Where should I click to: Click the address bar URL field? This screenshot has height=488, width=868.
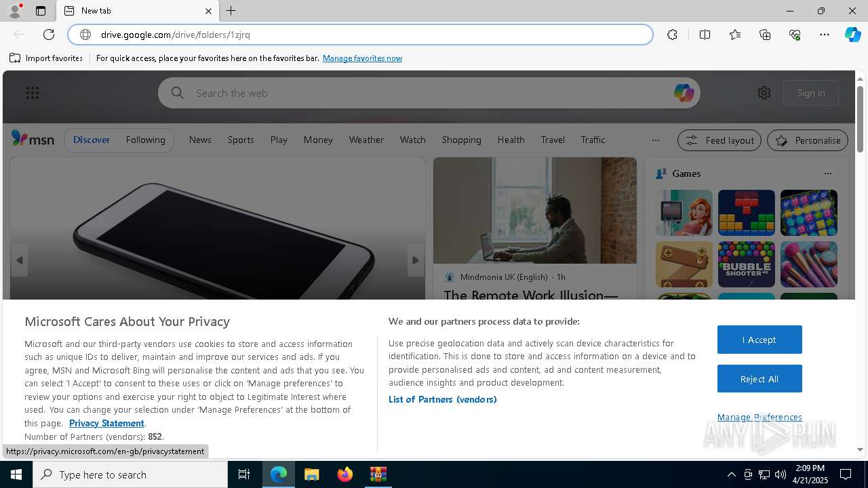[361, 35]
